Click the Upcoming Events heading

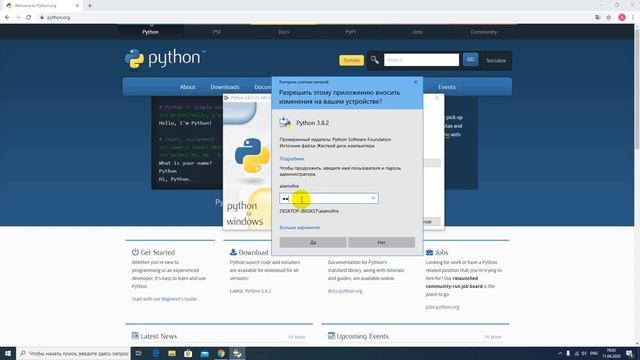tap(358, 336)
